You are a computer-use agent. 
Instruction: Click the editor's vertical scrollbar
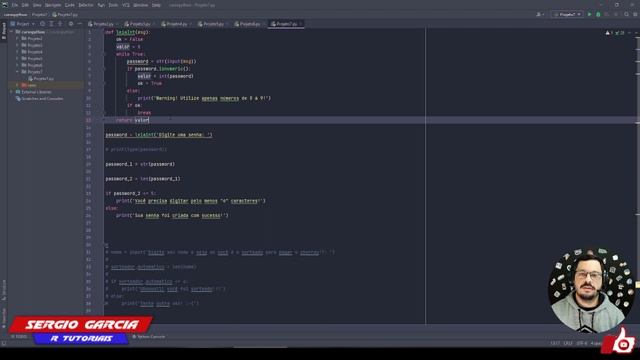tap(638, 176)
